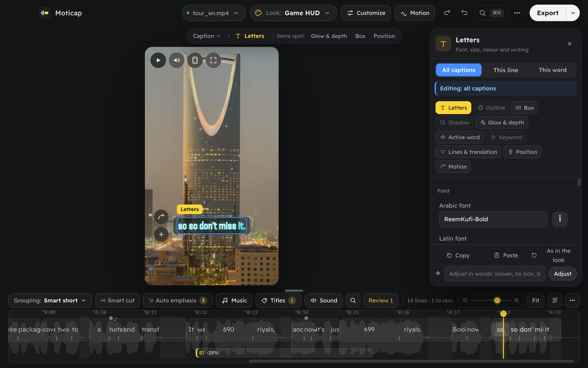
Task: Expand the Export options arrow
Action: tap(573, 13)
